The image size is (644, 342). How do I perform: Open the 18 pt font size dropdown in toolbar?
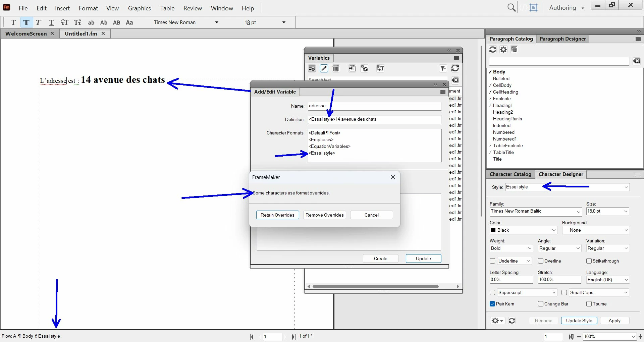tap(284, 22)
